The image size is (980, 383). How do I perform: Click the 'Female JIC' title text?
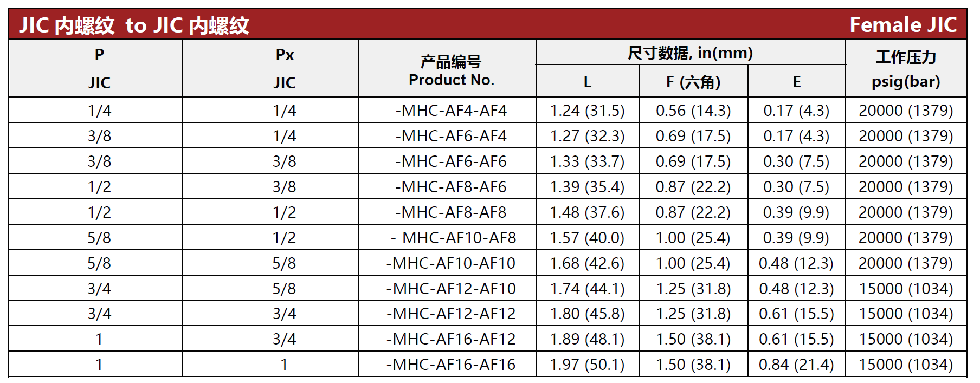903,25
